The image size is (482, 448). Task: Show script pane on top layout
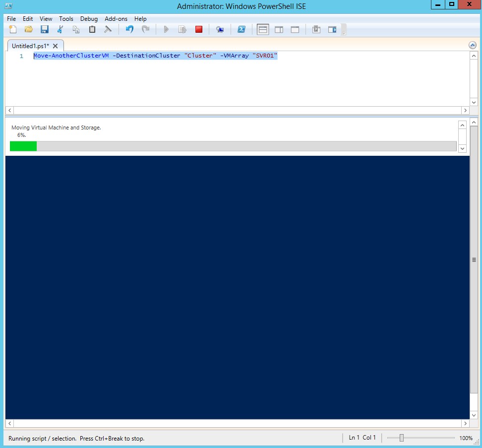(263, 29)
